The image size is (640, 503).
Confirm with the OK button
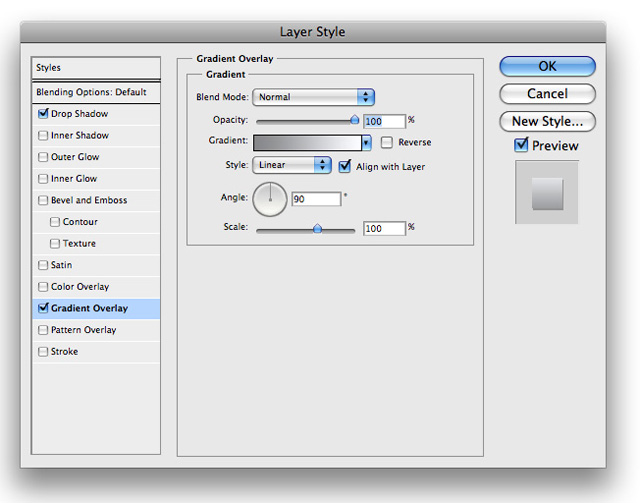[x=547, y=66]
